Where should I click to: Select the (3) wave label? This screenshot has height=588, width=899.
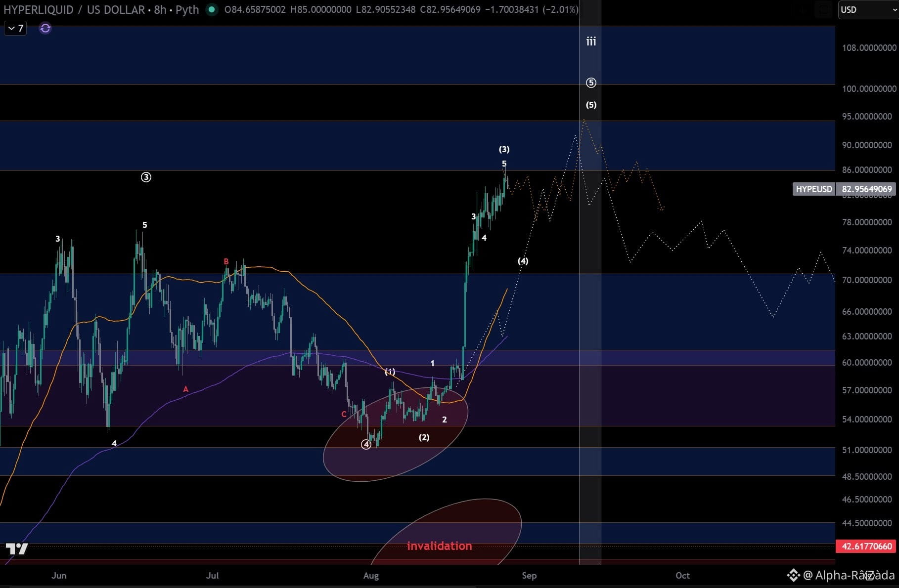[504, 149]
